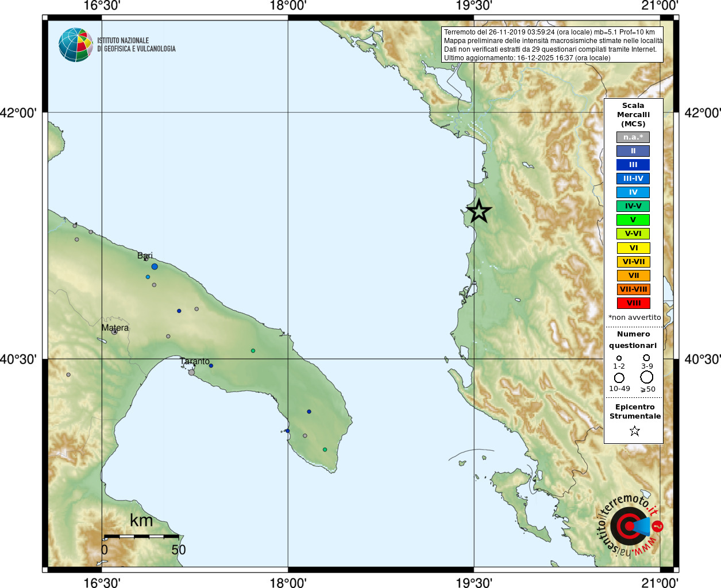Viewport: 721px width, 588px height.
Task: Pick the light blue IV intensity swatch
Action: [633, 192]
